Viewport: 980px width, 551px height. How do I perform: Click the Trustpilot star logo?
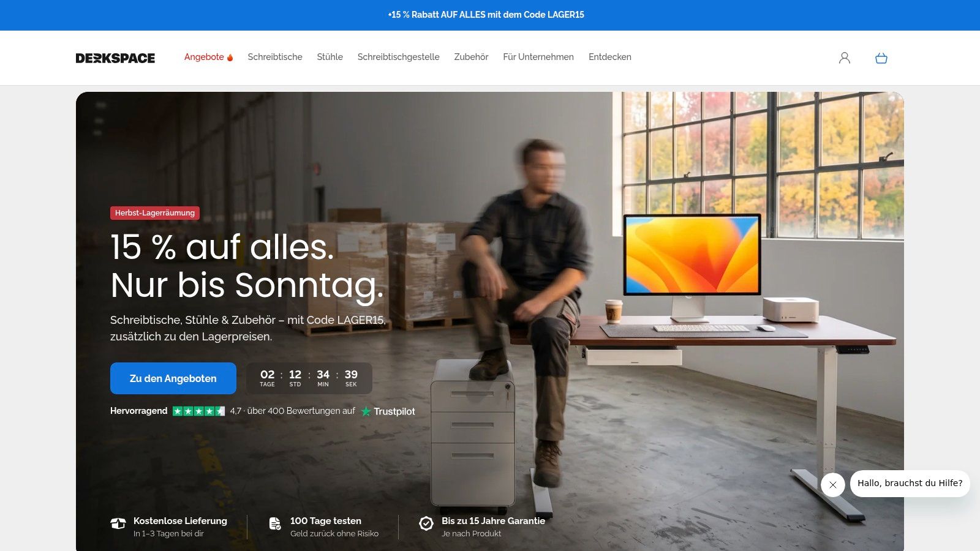366,411
